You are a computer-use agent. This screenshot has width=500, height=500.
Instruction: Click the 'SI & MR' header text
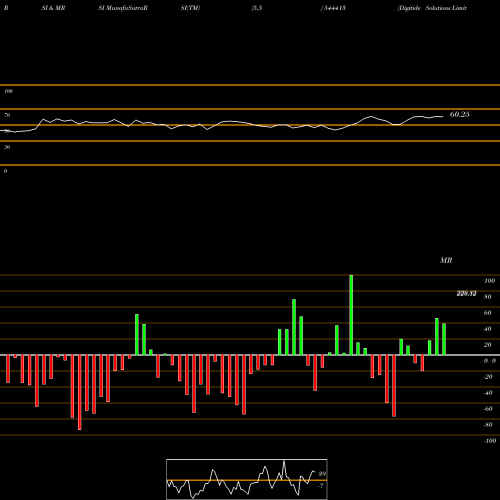pos(53,8)
